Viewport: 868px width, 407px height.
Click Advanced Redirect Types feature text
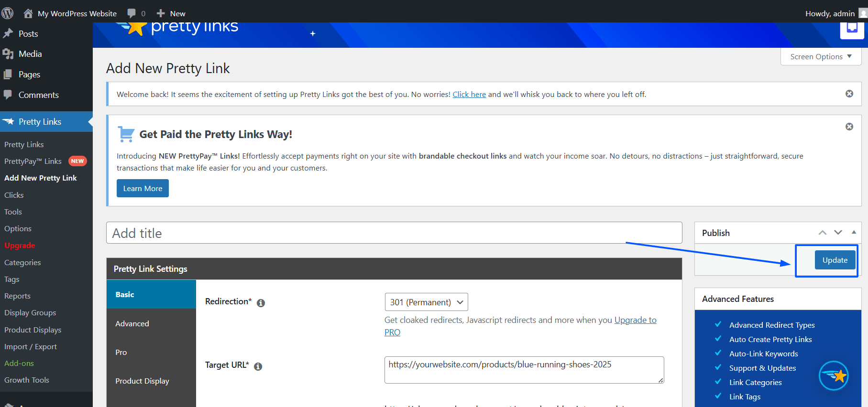pos(772,325)
